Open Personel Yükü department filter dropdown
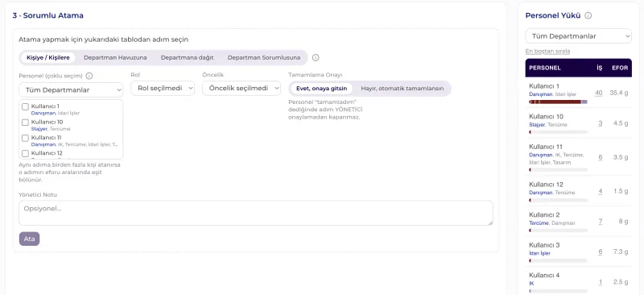The height and width of the screenshot is (295, 644). click(x=578, y=36)
